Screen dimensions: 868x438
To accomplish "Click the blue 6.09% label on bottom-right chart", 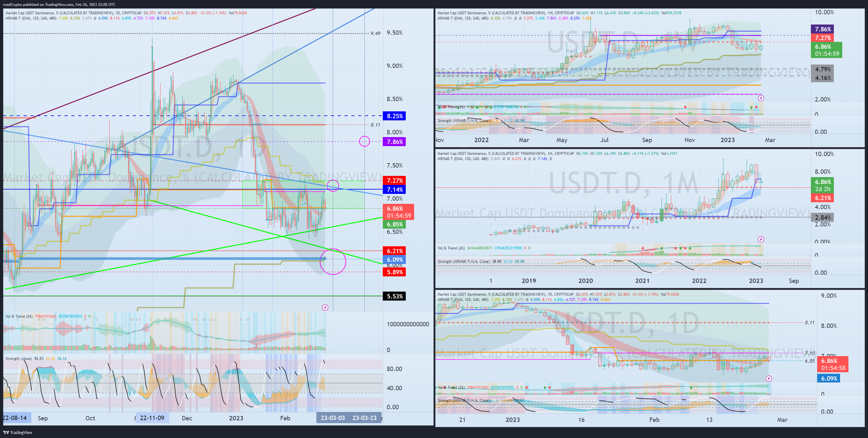I will [829, 378].
